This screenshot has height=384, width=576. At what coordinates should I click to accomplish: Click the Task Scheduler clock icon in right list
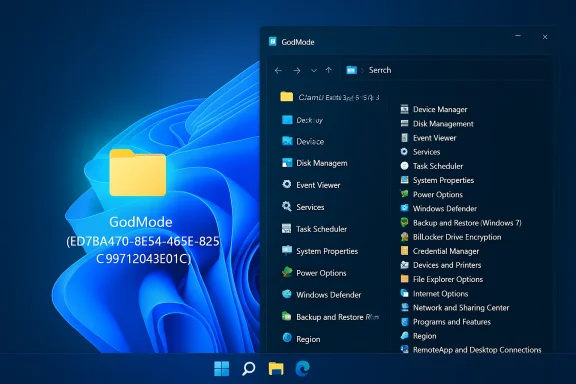(x=404, y=166)
